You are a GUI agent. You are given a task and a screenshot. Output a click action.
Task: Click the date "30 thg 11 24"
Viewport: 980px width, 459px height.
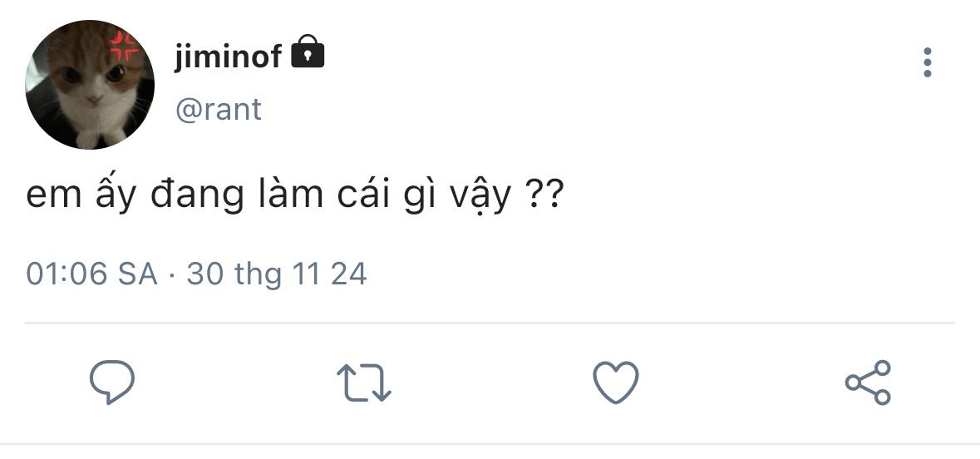coord(277,274)
